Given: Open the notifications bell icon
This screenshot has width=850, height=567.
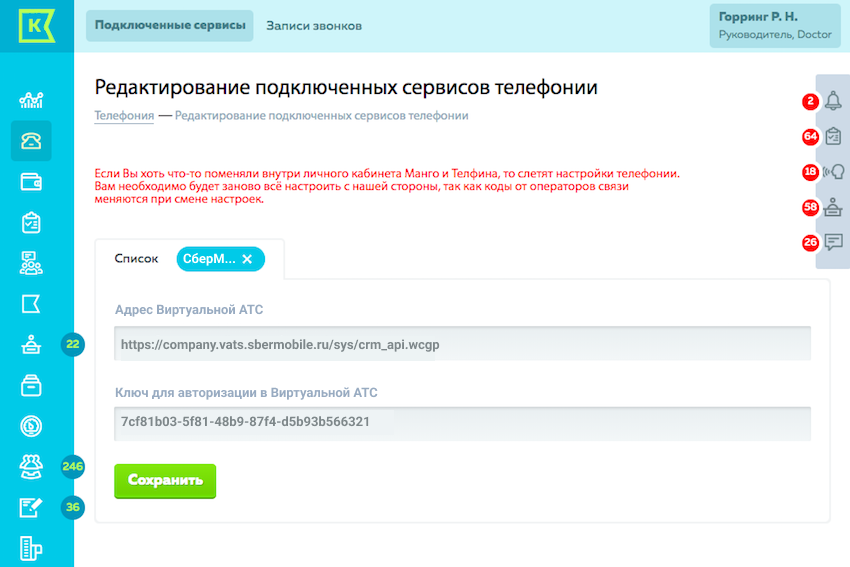Looking at the screenshot, I should click(x=833, y=100).
